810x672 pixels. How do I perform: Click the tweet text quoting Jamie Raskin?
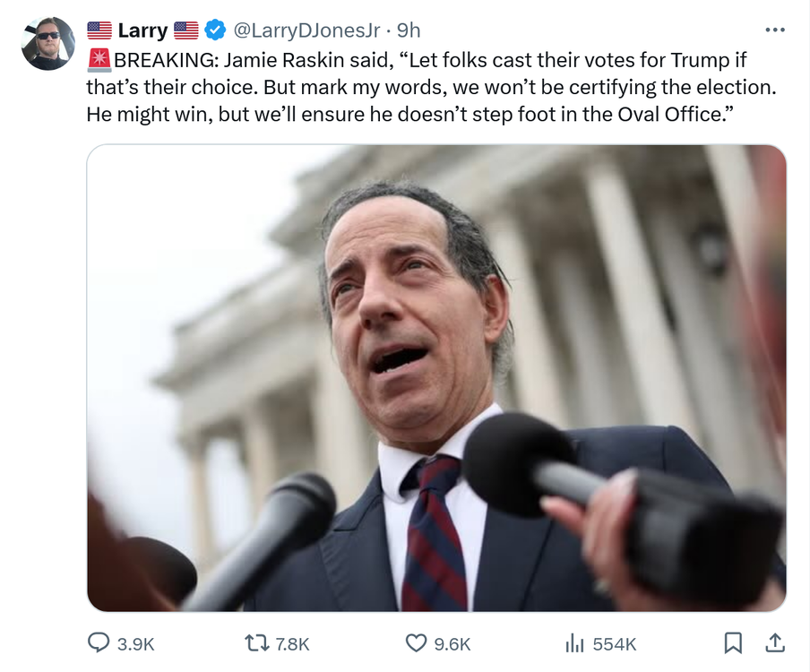(x=430, y=88)
